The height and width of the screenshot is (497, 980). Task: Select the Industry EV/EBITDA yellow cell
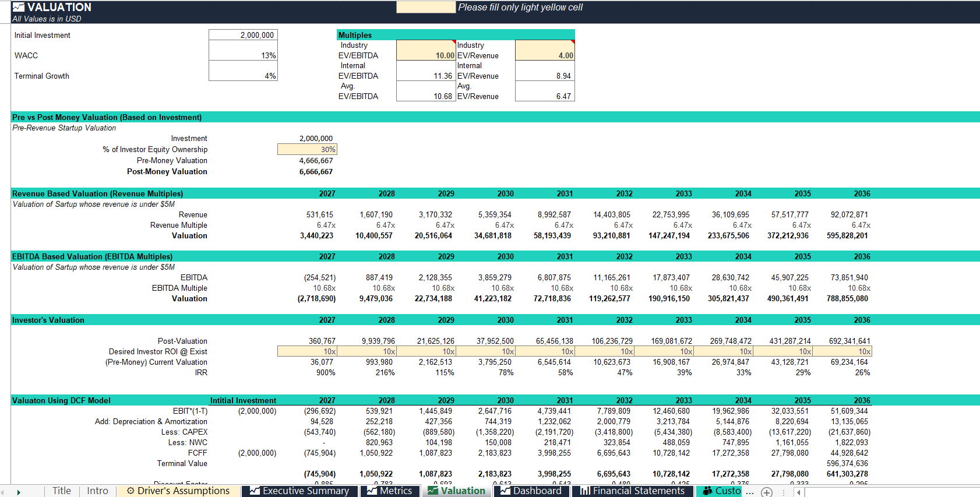tap(426, 50)
